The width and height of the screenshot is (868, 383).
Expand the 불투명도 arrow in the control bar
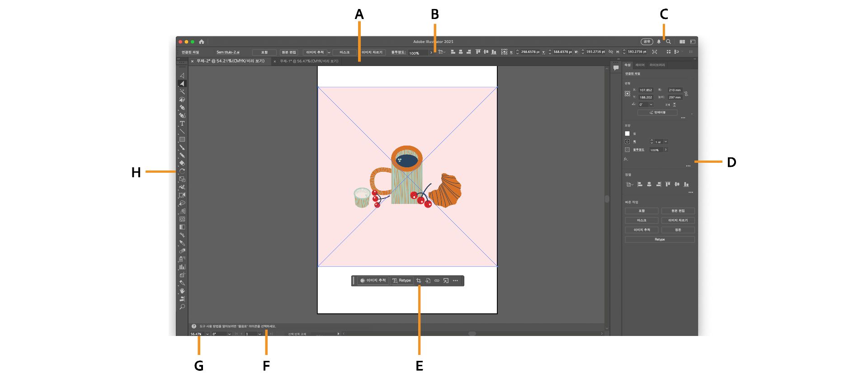[x=431, y=52]
